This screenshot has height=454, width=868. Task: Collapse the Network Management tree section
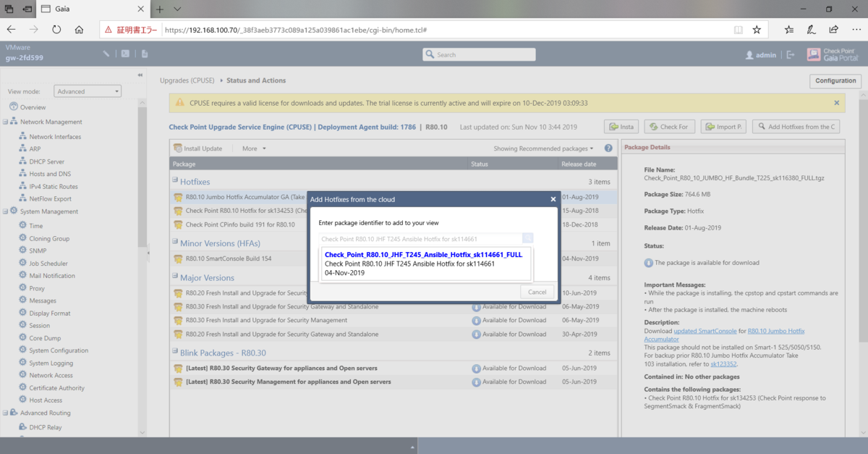(5, 122)
